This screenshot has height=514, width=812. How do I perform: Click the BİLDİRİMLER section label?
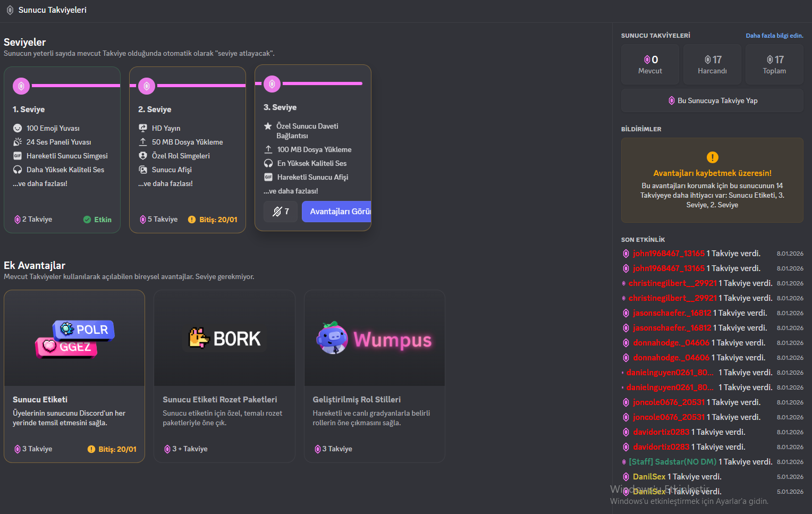(641, 129)
